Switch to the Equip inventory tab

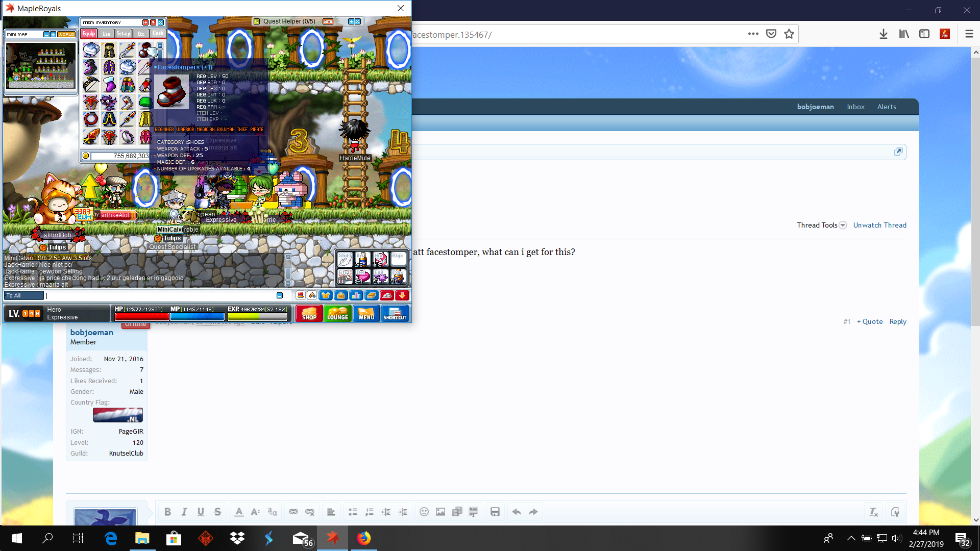click(89, 34)
